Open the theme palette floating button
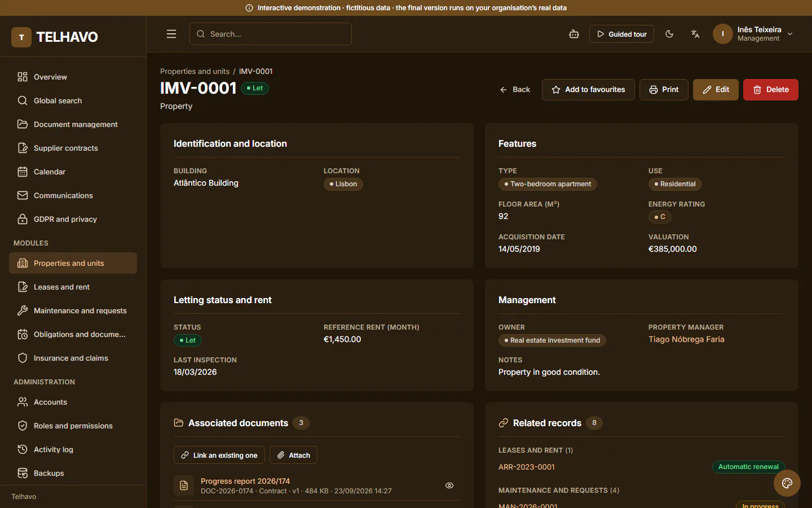Screen dimensions: 812x508 click(787, 483)
